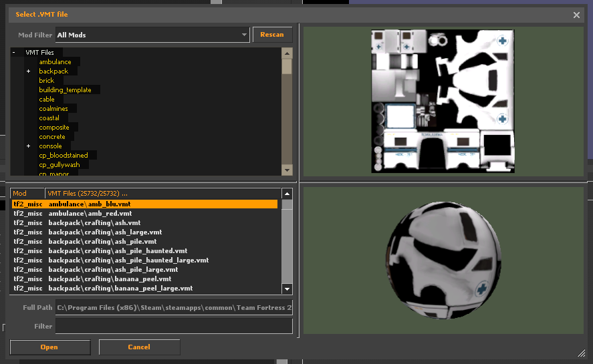Click the Open button
593x364 pixels.
point(50,347)
